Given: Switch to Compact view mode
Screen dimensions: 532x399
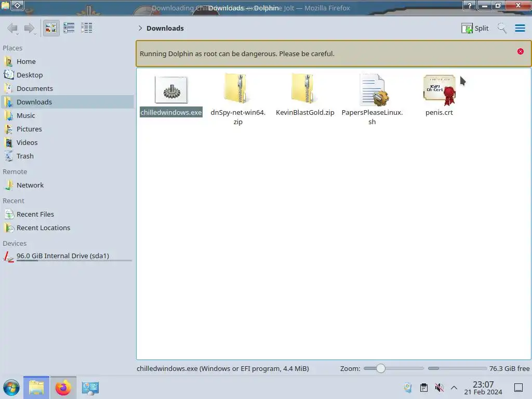Looking at the screenshot, I should tap(69, 28).
